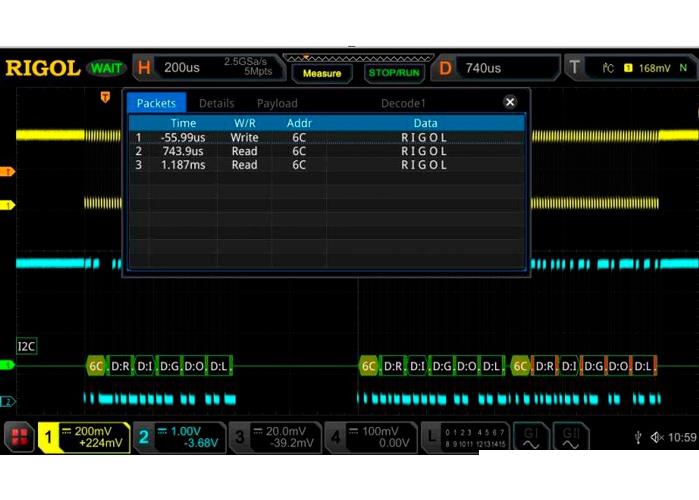Click the I2C decode bus label

[27, 346]
